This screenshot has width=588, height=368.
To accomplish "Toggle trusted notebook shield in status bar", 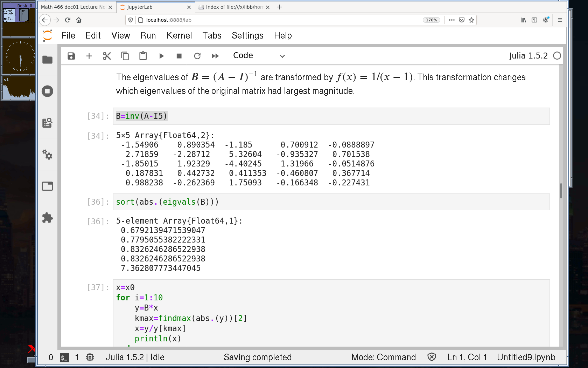I will click(x=432, y=357).
